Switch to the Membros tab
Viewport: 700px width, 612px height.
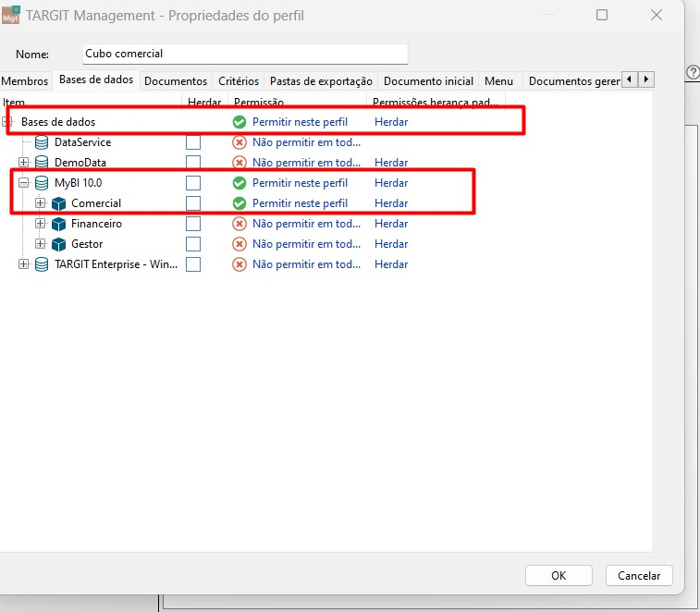click(x=25, y=81)
